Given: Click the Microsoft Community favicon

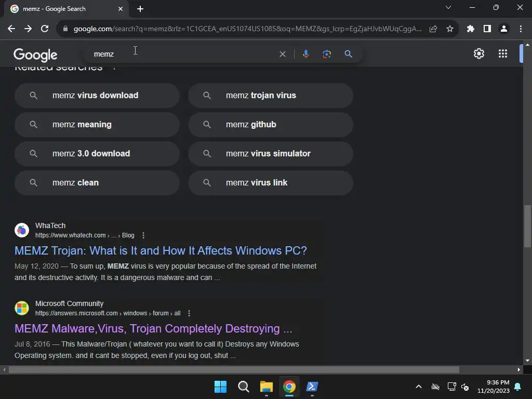Looking at the screenshot, I should click(x=22, y=308).
